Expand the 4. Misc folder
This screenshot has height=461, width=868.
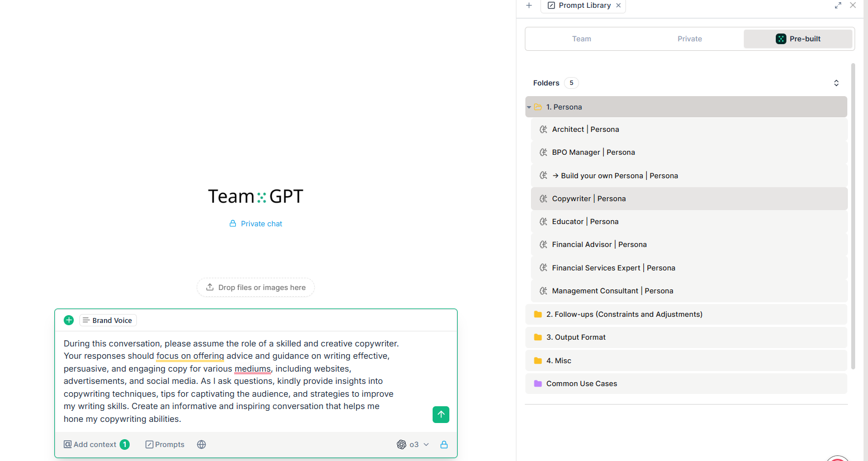point(686,361)
